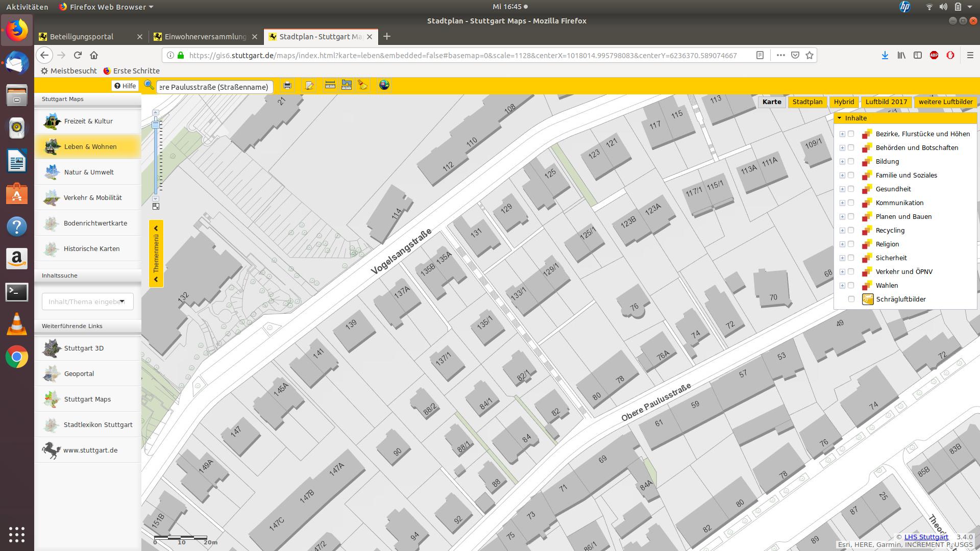Enable the Bildung layer checkbox
Viewport: 980px width, 551px height.
pos(851,161)
